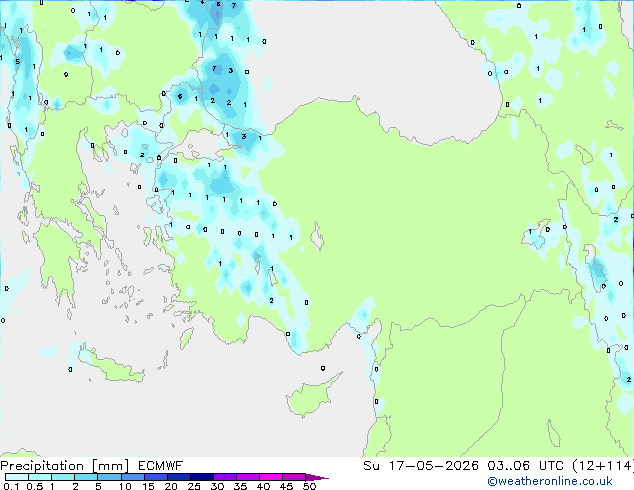The width and height of the screenshot is (634, 490).
Task: Click the ECMWF model label
Action: (x=161, y=466)
